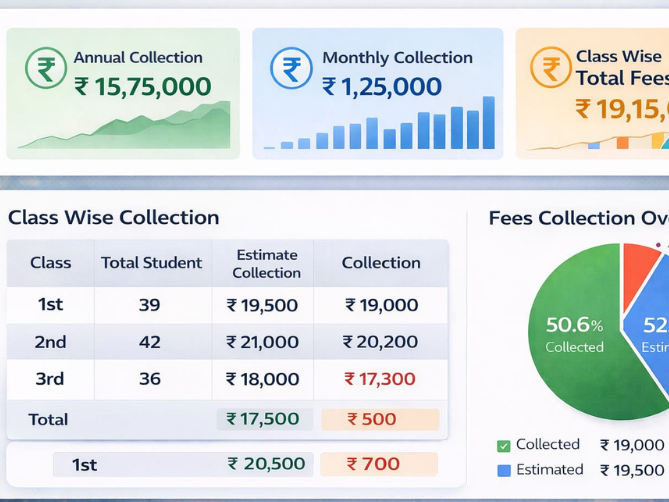Click the student count 36
This screenshot has height=502, width=669.
[150, 379]
